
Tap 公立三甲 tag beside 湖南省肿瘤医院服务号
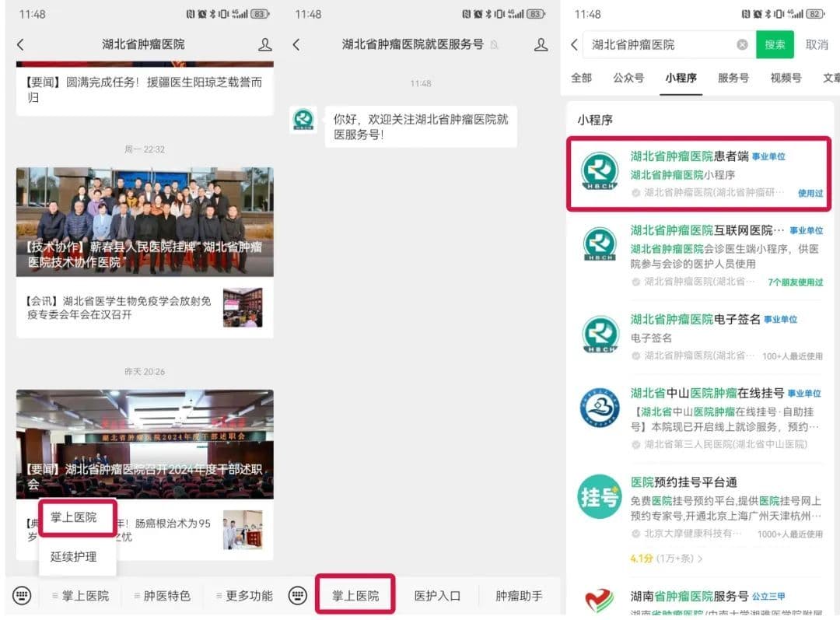[x=768, y=596]
